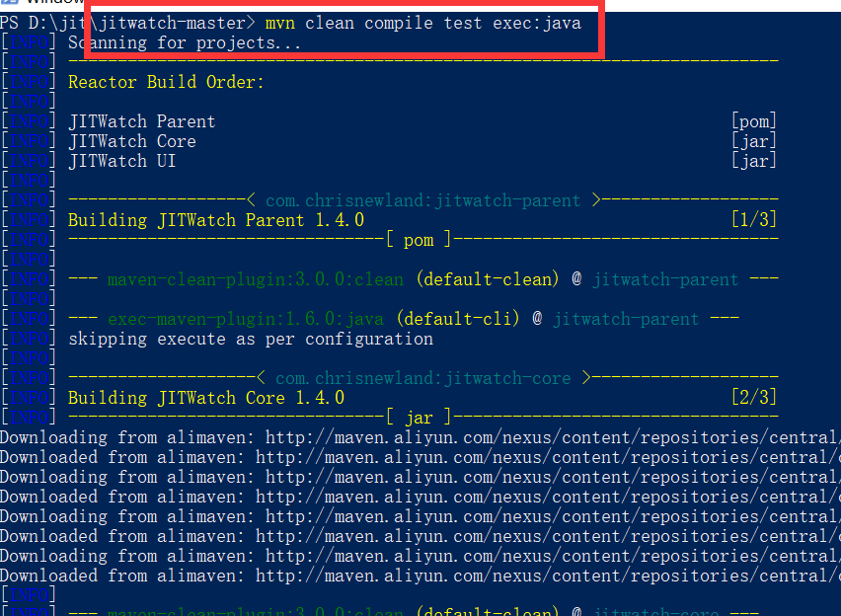Screen dimensions: 841x616
Task: Click 'jitwatch-parent' after '(default-clean) @'
Action: (x=665, y=279)
